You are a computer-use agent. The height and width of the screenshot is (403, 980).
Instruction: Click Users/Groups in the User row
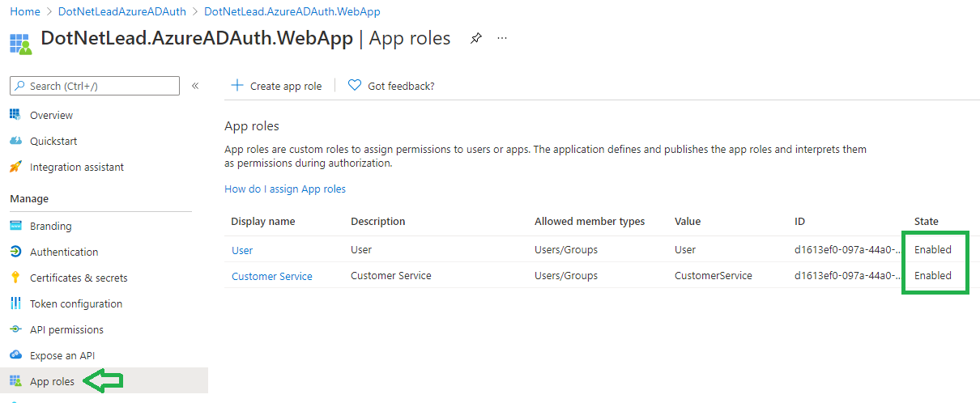point(566,250)
